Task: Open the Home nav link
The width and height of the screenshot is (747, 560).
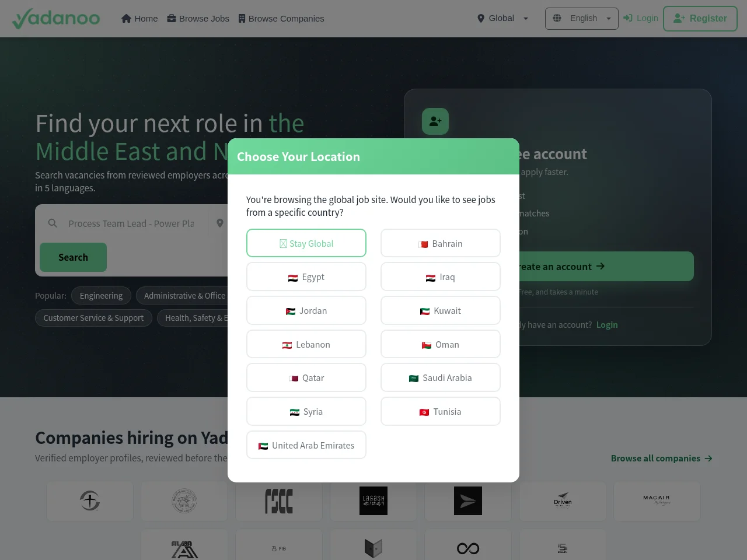Action: [x=139, y=19]
